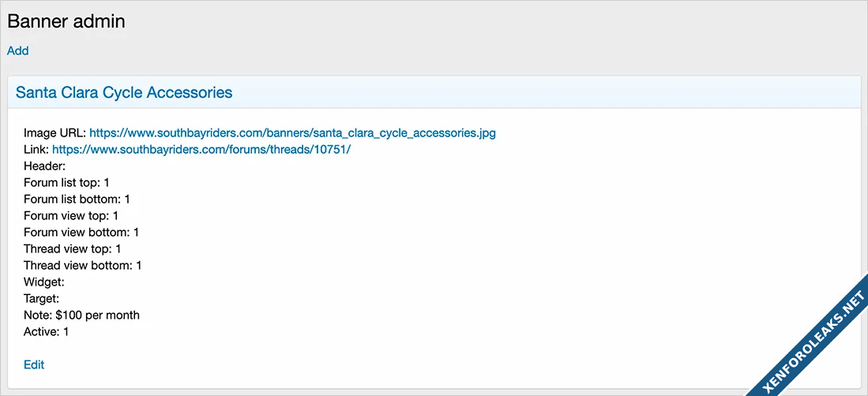The image size is (868, 396).
Task: Follow the forums/threads/10751 link
Action: tap(201, 149)
